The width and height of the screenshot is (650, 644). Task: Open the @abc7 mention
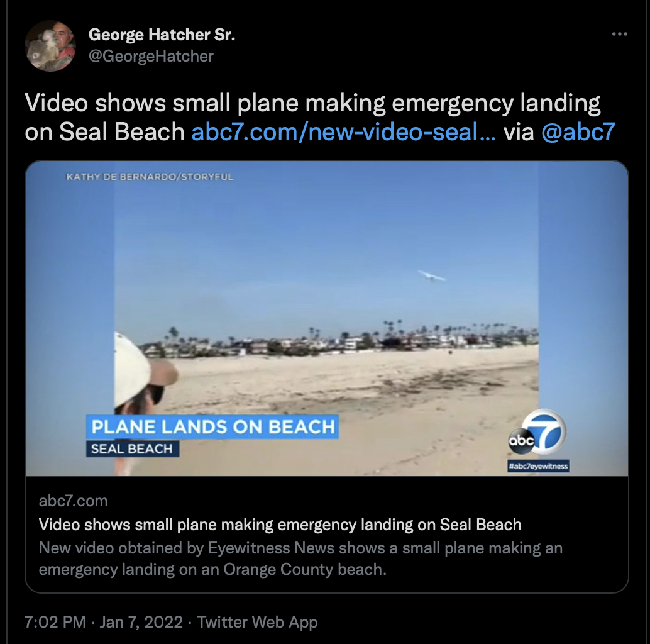(x=578, y=132)
